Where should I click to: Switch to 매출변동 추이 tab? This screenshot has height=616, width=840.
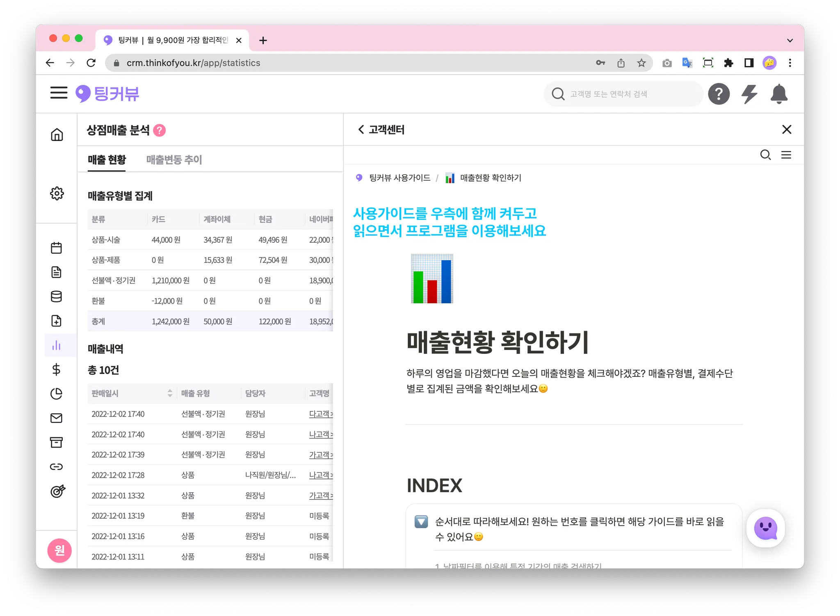click(x=174, y=160)
